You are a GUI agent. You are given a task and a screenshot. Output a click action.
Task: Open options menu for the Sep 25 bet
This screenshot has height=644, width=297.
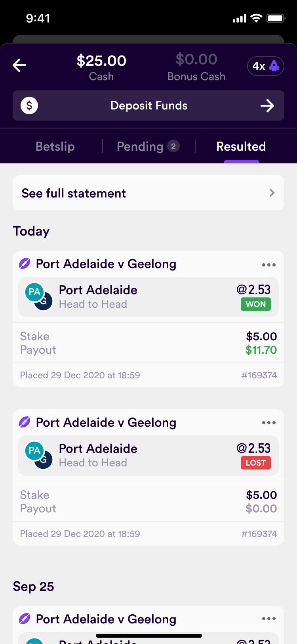click(269, 619)
